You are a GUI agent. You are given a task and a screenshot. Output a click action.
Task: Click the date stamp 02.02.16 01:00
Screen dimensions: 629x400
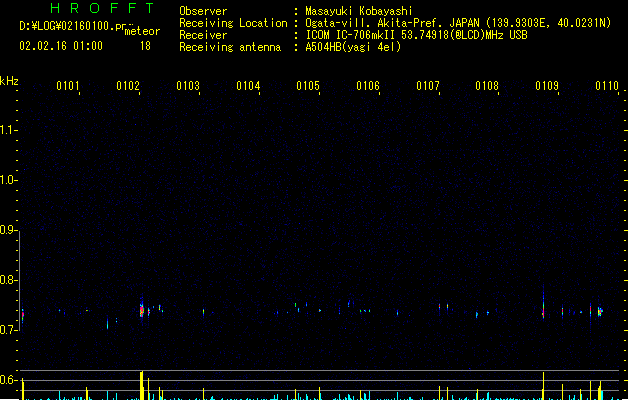pos(61,46)
